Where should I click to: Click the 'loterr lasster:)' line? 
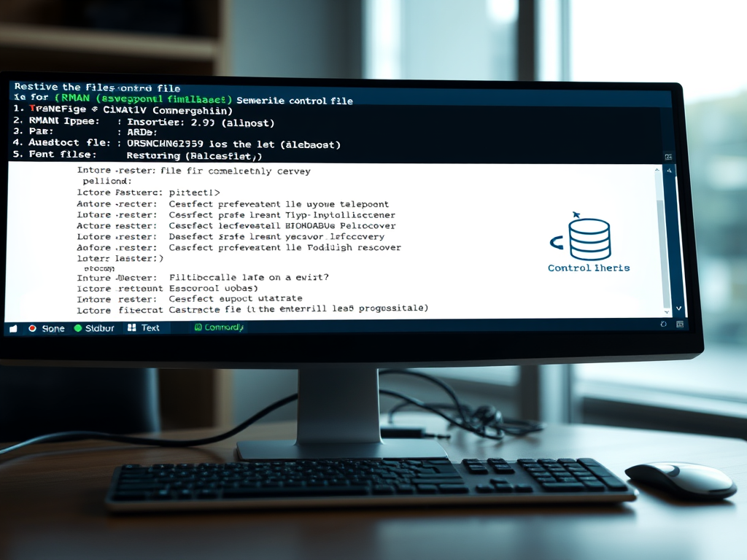click(120, 258)
